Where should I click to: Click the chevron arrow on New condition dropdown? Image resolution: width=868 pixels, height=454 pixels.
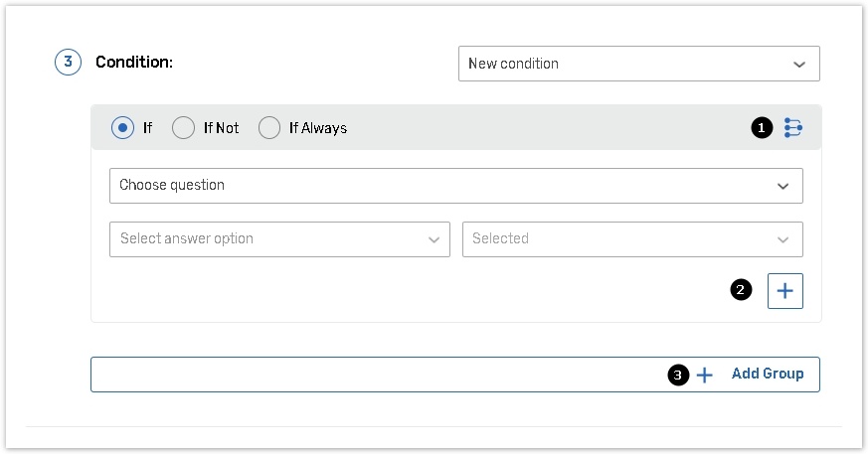[799, 64]
